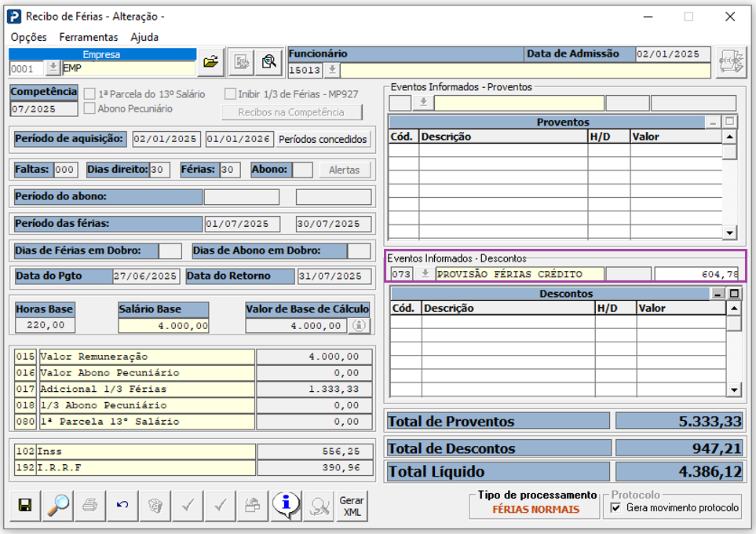Click the Períodos concedidos button
The height and width of the screenshot is (534, 756).
coord(323,140)
